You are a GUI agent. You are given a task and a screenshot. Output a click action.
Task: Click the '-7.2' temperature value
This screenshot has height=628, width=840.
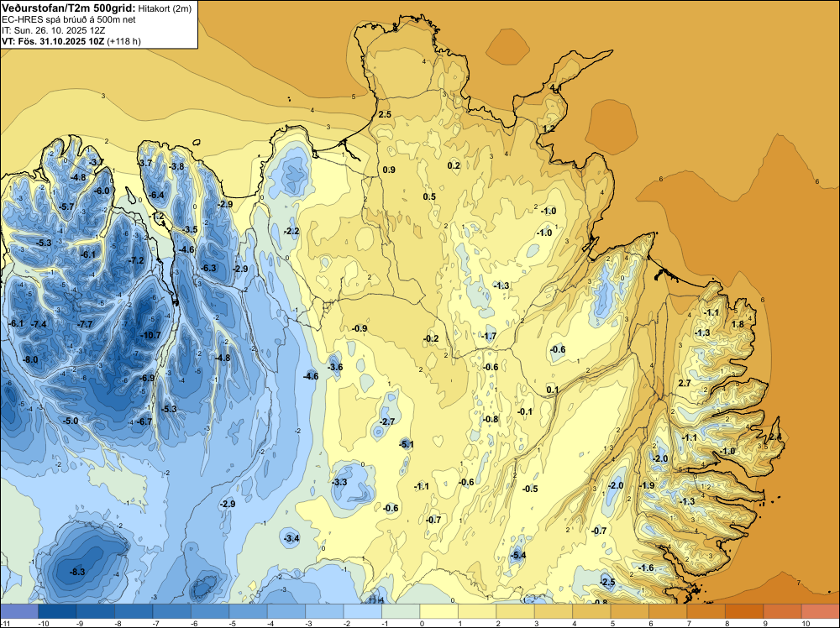[x=136, y=261]
